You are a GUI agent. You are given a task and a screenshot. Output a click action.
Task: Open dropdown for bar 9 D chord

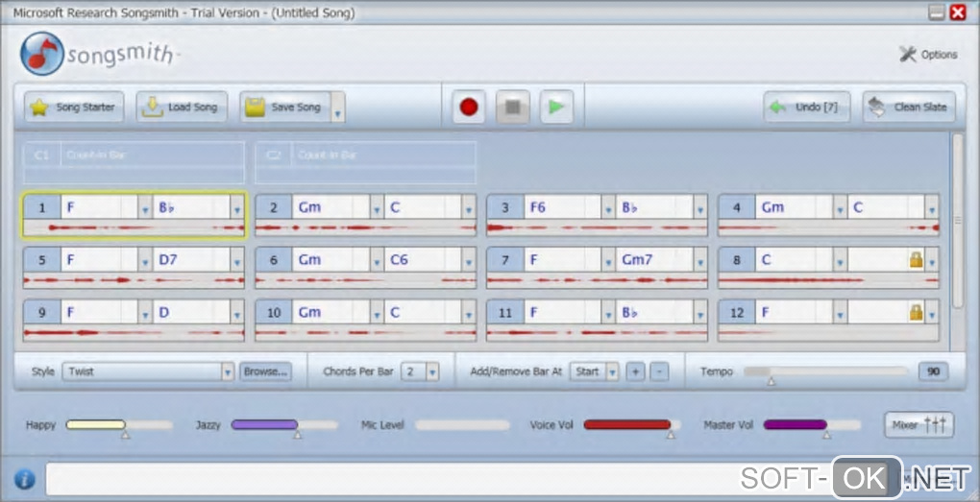point(237,314)
